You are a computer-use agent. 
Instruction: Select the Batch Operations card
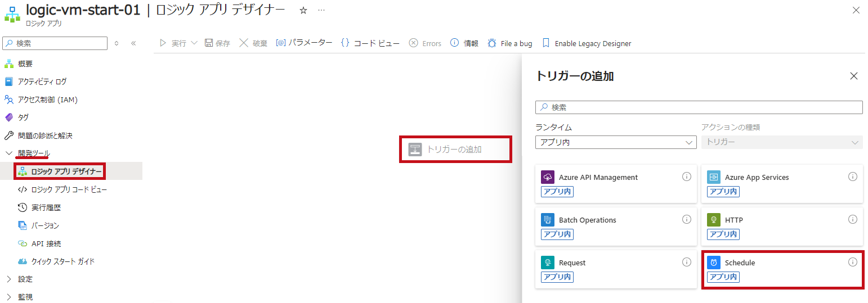tap(616, 227)
